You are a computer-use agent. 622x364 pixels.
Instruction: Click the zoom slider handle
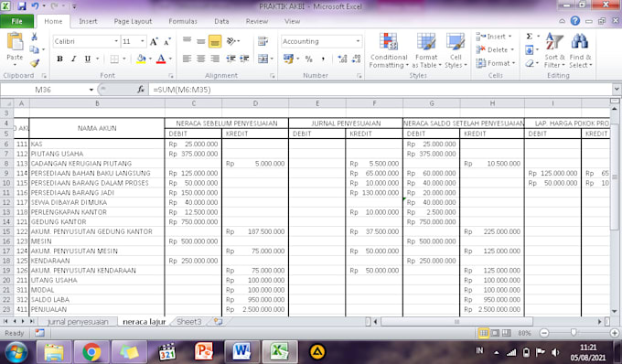click(x=574, y=333)
